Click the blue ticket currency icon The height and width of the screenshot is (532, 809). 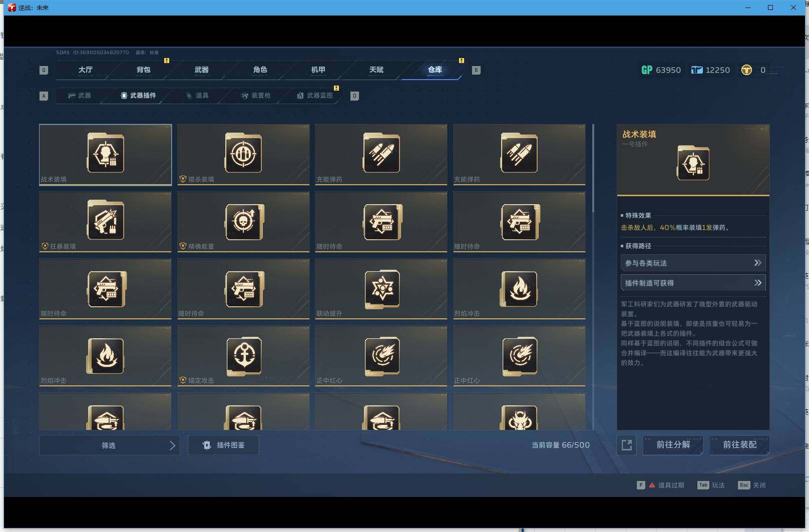coord(697,70)
